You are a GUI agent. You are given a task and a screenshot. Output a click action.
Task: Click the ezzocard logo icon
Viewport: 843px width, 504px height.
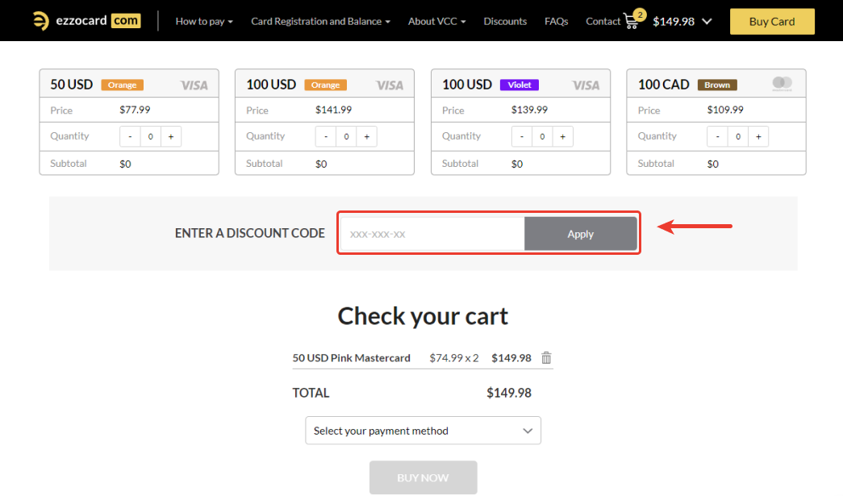[40, 21]
